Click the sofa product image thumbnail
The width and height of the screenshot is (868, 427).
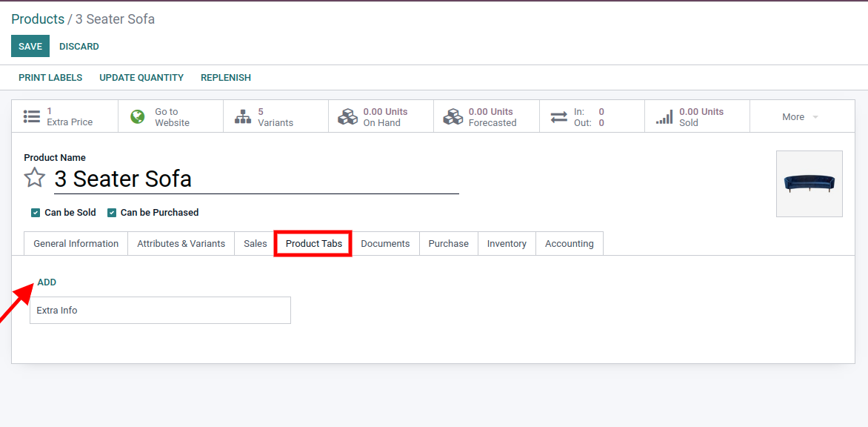(x=809, y=184)
